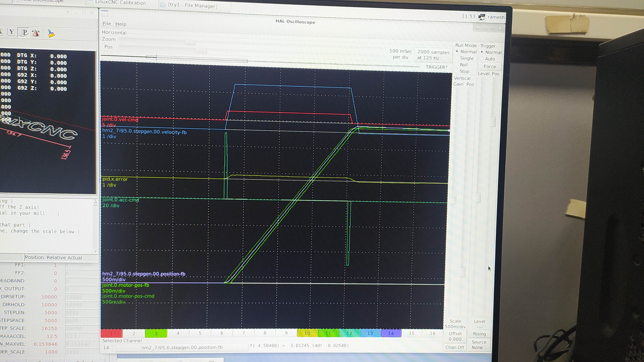Click the FF1 input field in Calibration

click(82, 265)
